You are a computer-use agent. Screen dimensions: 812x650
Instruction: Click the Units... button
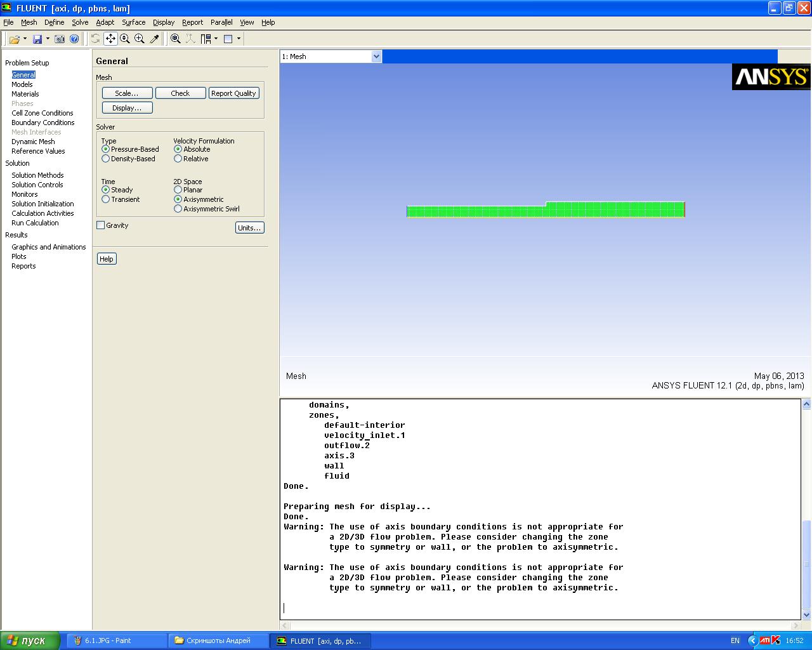pos(249,228)
